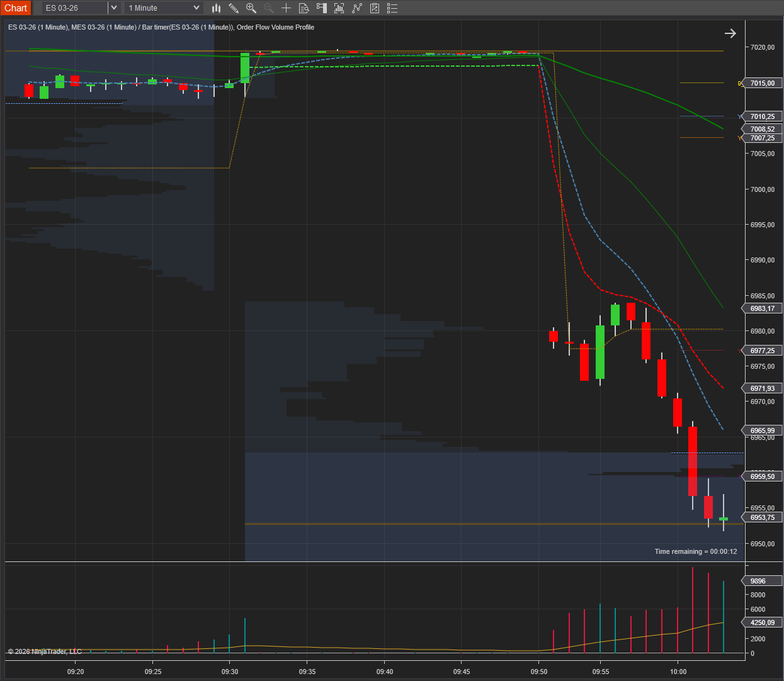Click the 7000,00 price axis label
The height and width of the screenshot is (681, 784).
763,189
